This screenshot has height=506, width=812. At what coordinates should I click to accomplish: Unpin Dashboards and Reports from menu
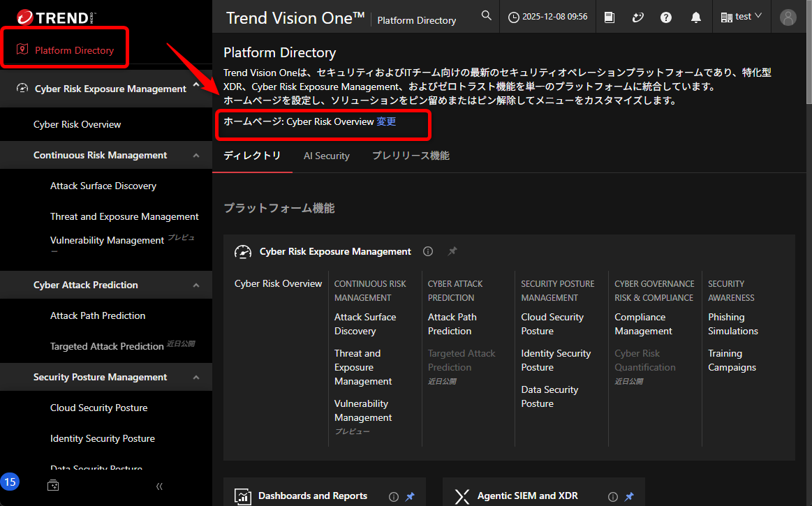pyautogui.click(x=411, y=496)
